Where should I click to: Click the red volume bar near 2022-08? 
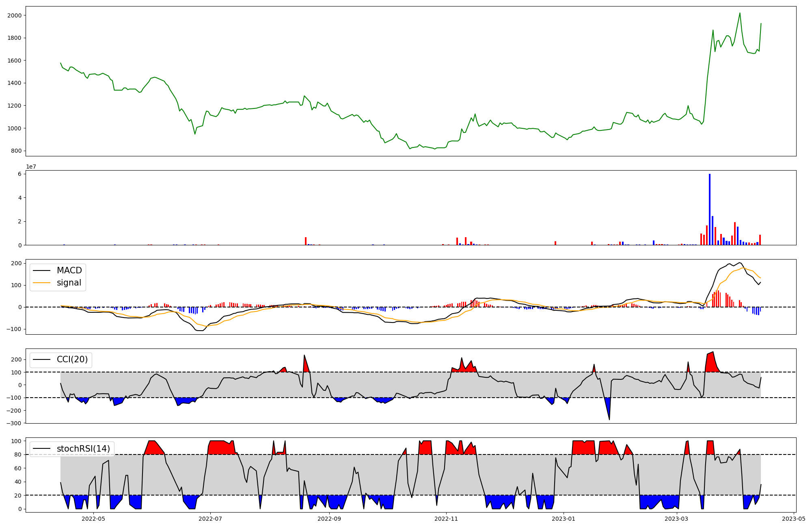click(x=306, y=241)
